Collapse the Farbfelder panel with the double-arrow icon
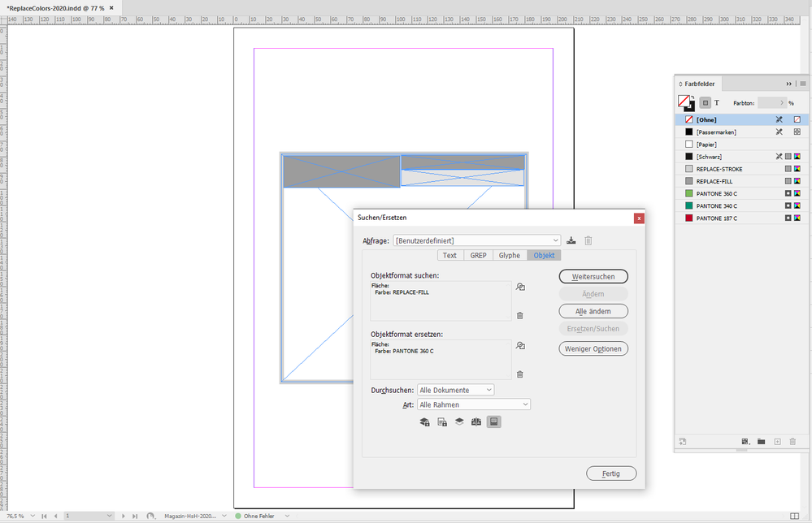Viewport: 812px width, 523px height. [x=788, y=84]
